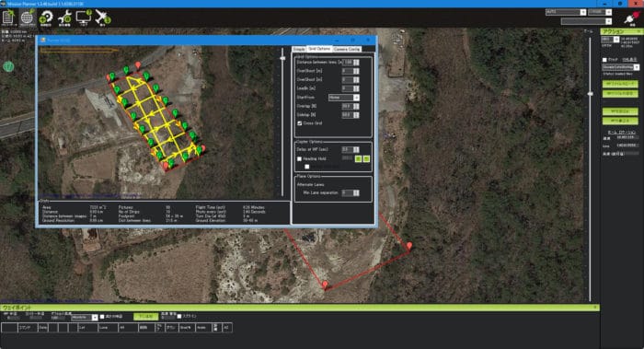The height and width of the screenshot is (349, 644).
Task: Open Config/Tuning wrench icon
Action: point(64,18)
